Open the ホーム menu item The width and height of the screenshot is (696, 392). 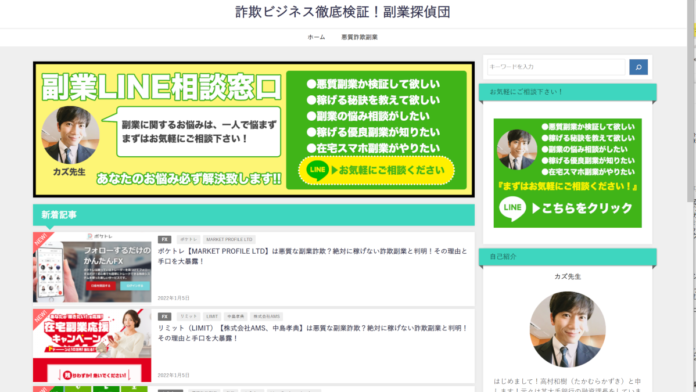click(316, 37)
